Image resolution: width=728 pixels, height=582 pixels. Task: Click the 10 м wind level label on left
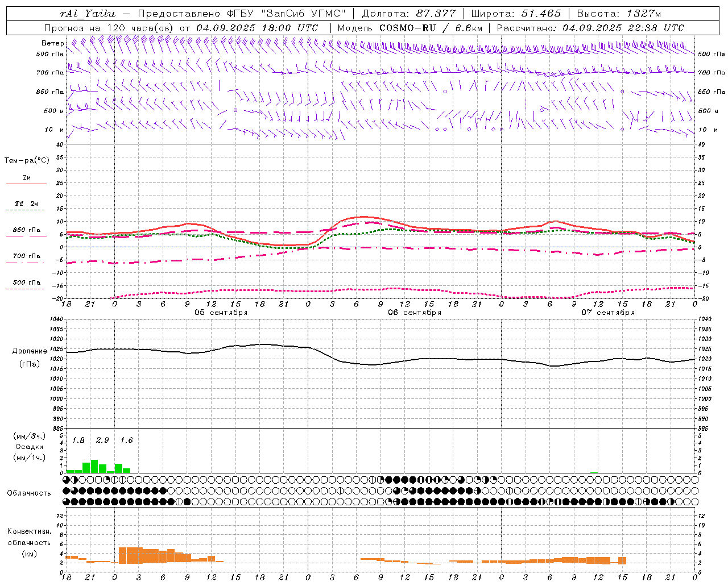54,130
